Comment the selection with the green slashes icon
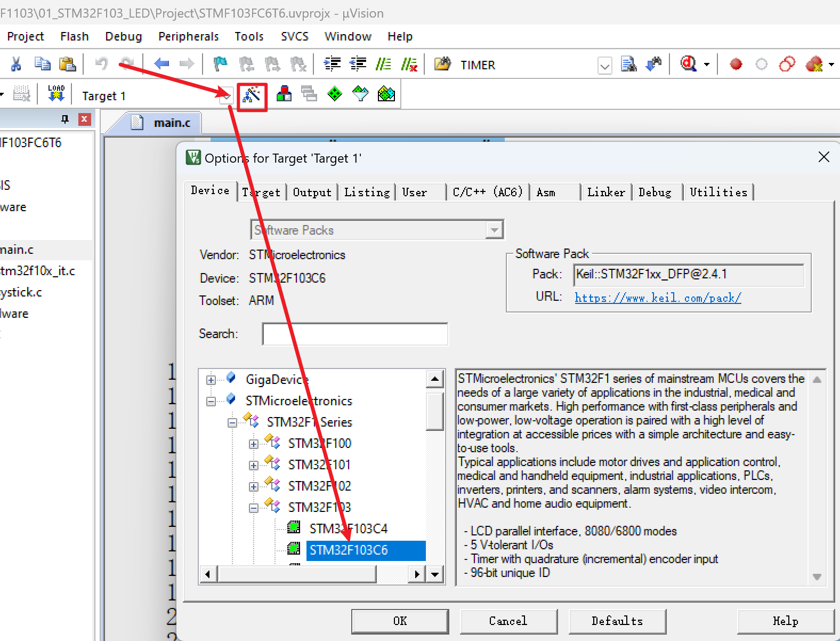 (x=383, y=65)
